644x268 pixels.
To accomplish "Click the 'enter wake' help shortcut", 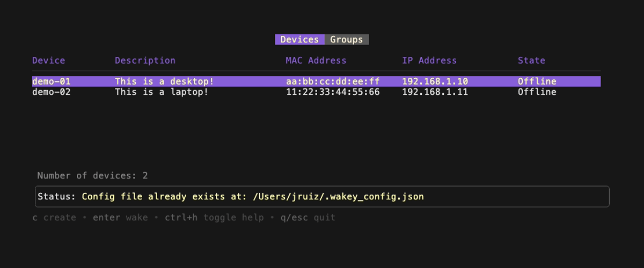I will pos(120,218).
